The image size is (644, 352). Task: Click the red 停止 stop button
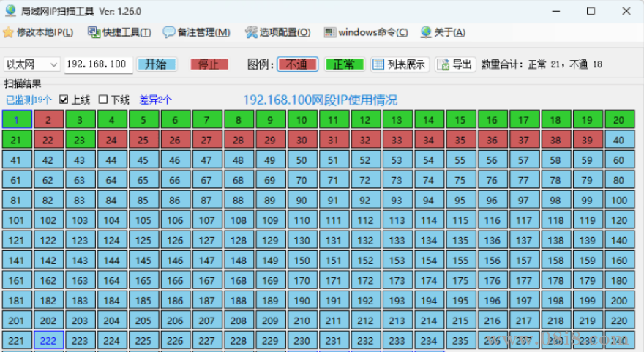(x=209, y=64)
